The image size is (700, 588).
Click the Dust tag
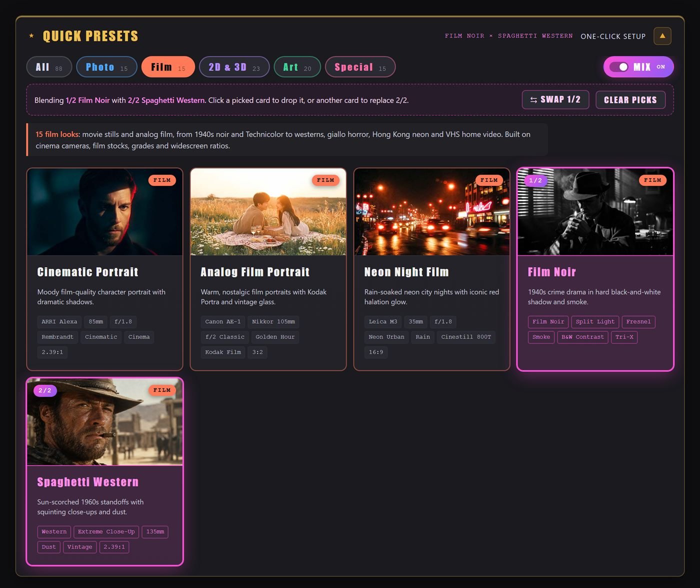coord(49,547)
